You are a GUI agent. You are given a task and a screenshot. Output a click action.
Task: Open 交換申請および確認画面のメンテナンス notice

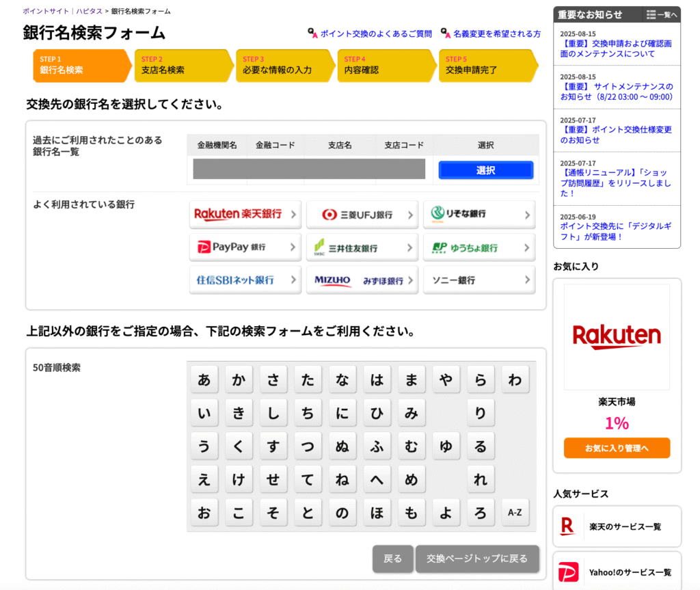[616, 49]
